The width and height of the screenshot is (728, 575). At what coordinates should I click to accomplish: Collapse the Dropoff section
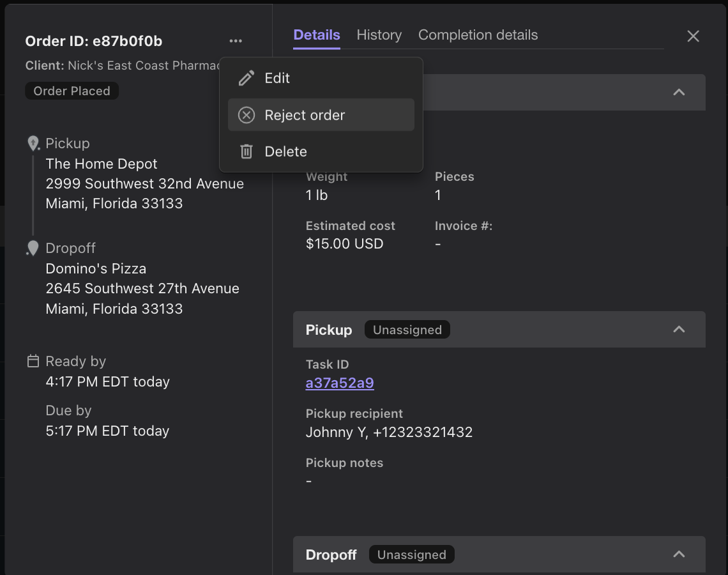(678, 554)
